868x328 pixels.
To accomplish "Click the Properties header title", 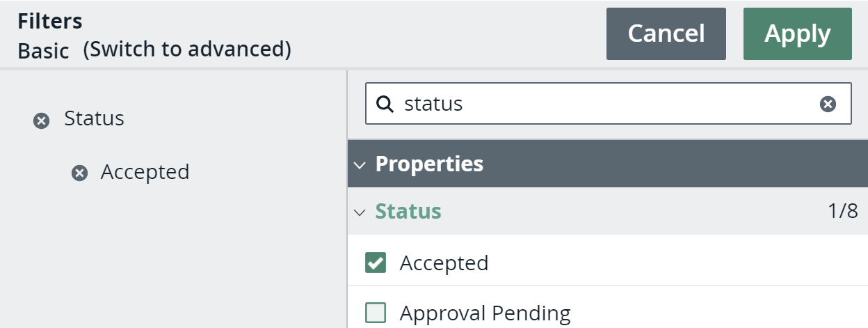I will point(429,164).
